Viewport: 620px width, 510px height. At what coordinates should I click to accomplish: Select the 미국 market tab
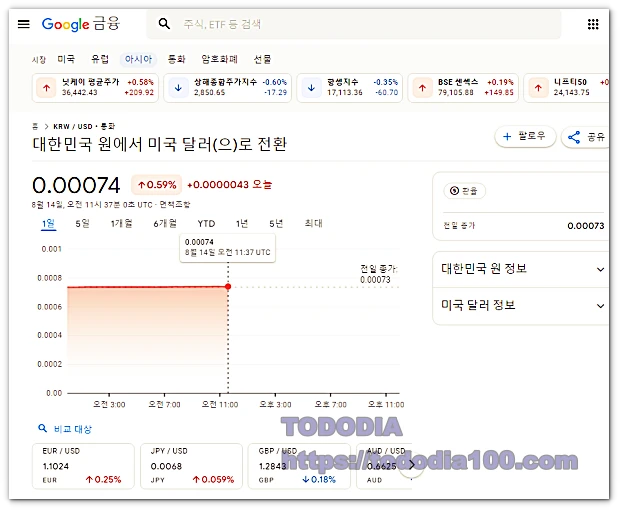(66, 59)
